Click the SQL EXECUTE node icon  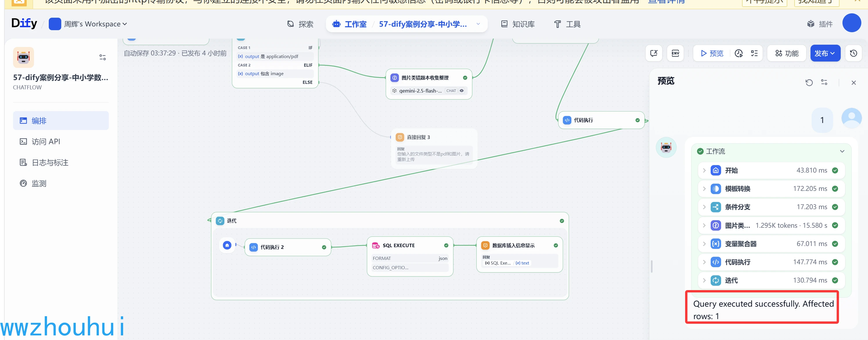375,245
